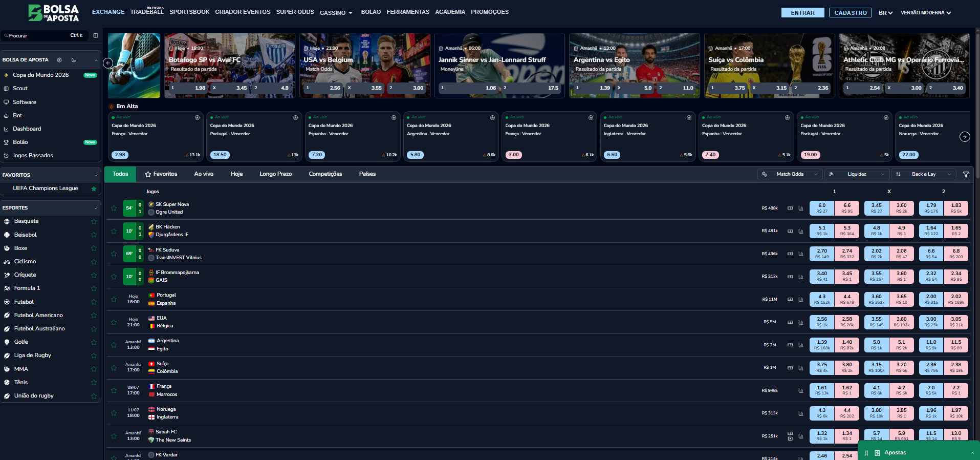Viewport: 980px width, 460px height.
Task: Open statistics chart for SK Super Nova match
Action: coord(800,208)
